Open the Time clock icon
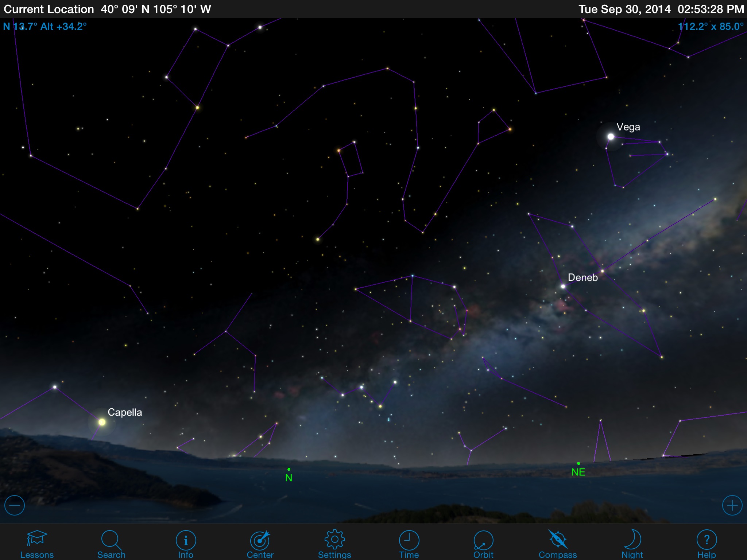The width and height of the screenshot is (747, 560). (409, 540)
